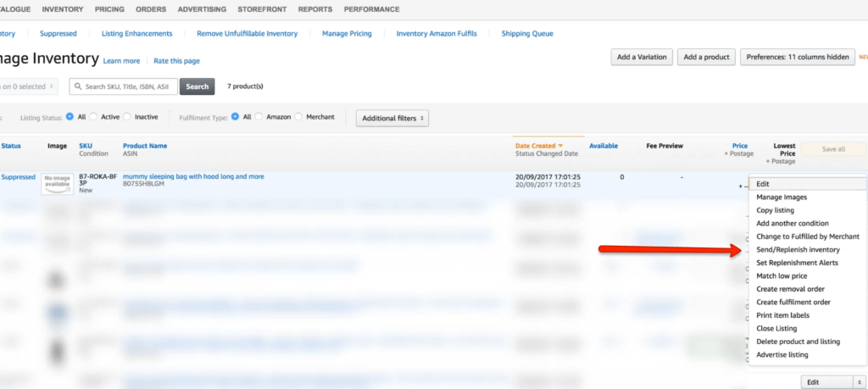Open Preferences: 11 columns hidden
The width and height of the screenshot is (868, 389).
[797, 57]
